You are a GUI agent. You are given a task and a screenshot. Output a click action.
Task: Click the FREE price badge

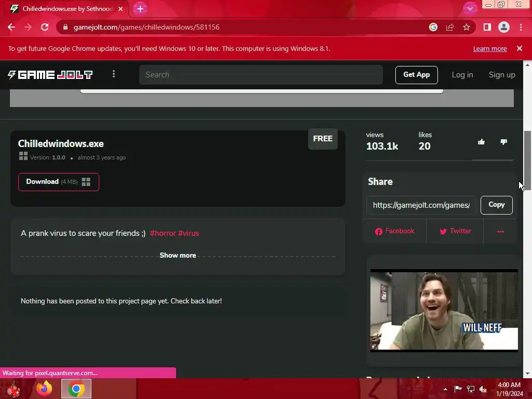tap(323, 139)
